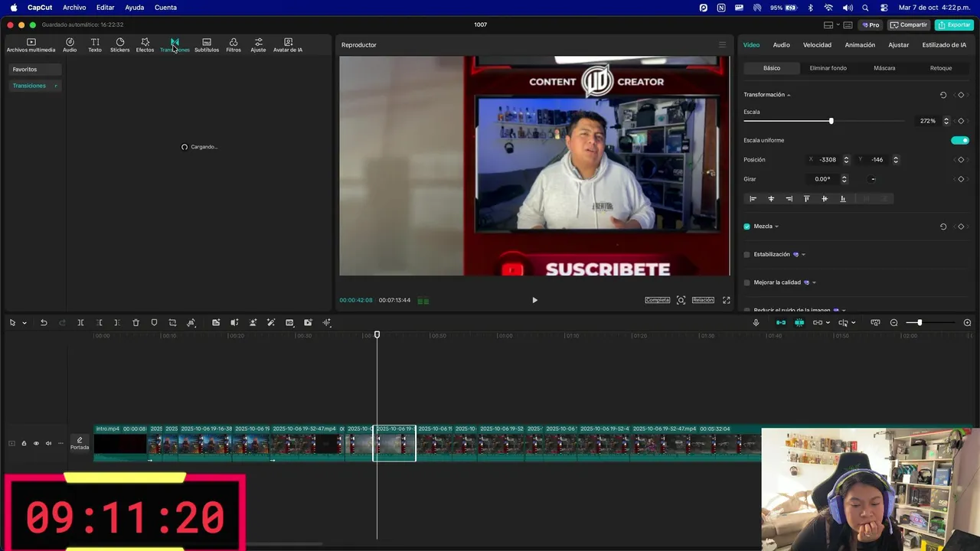The width and height of the screenshot is (980, 551).
Task: Open the layout dropdown near Pro button
Action: click(x=838, y=24)
